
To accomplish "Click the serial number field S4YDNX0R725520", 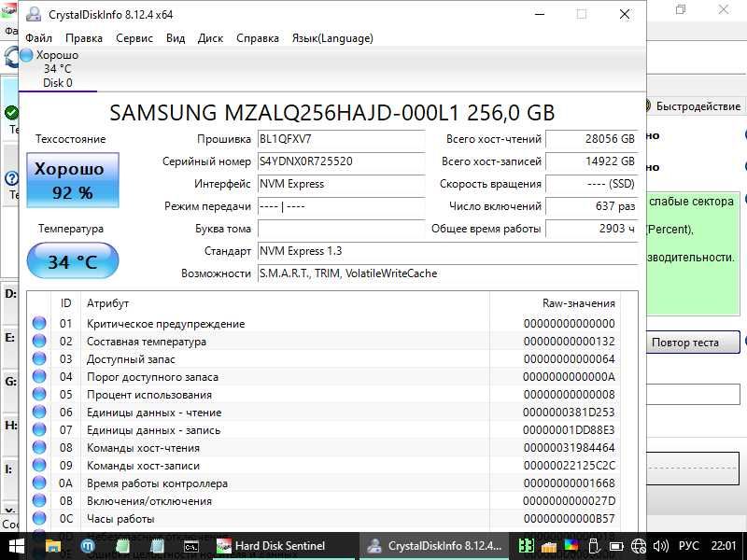I will (341, 161).
